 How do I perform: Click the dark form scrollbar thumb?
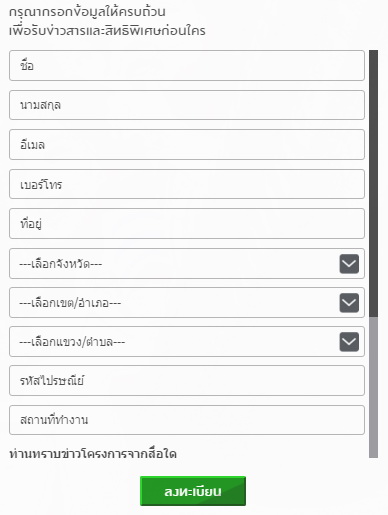[373, 183]
